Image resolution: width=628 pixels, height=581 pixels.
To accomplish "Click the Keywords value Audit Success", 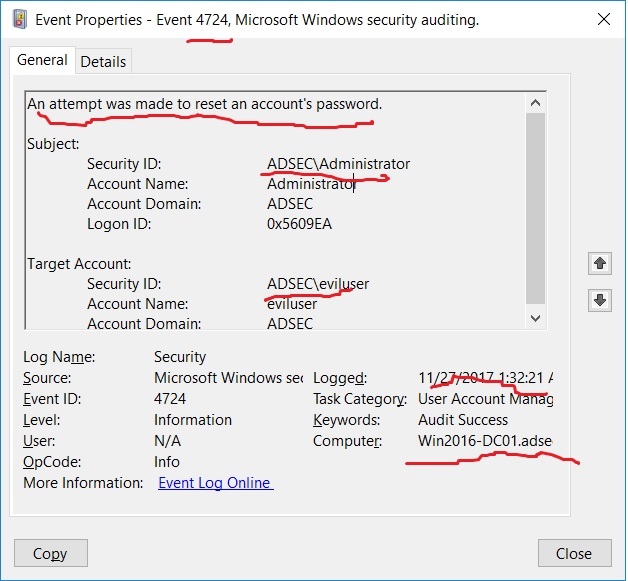I will pyautogui.click(x=463, y=420).
